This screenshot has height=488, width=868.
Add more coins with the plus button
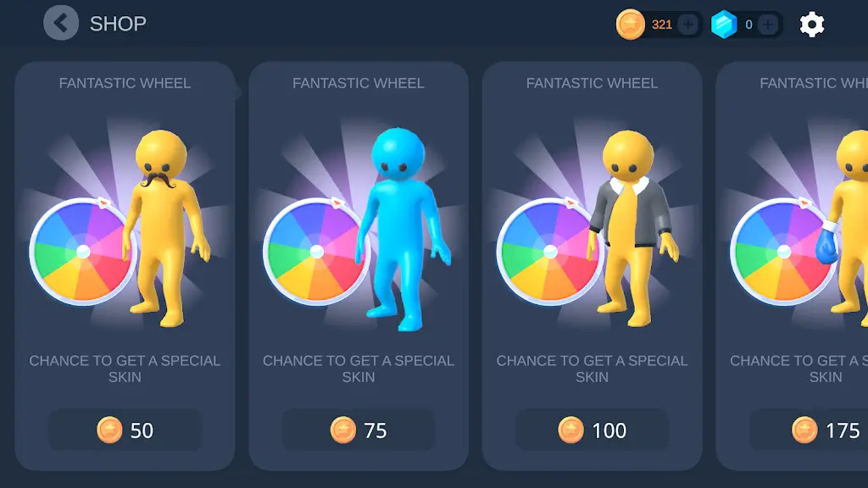688,25
